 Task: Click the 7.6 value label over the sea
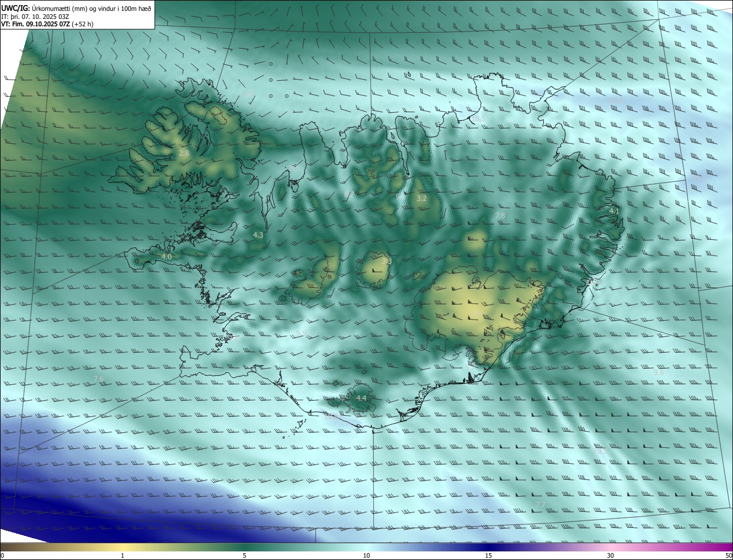98,379
